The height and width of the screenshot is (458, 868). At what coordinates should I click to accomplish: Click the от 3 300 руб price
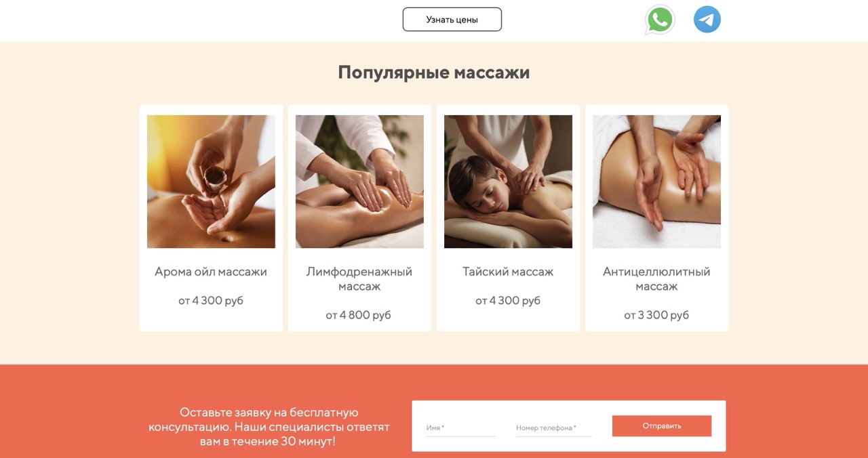(656, 315)
